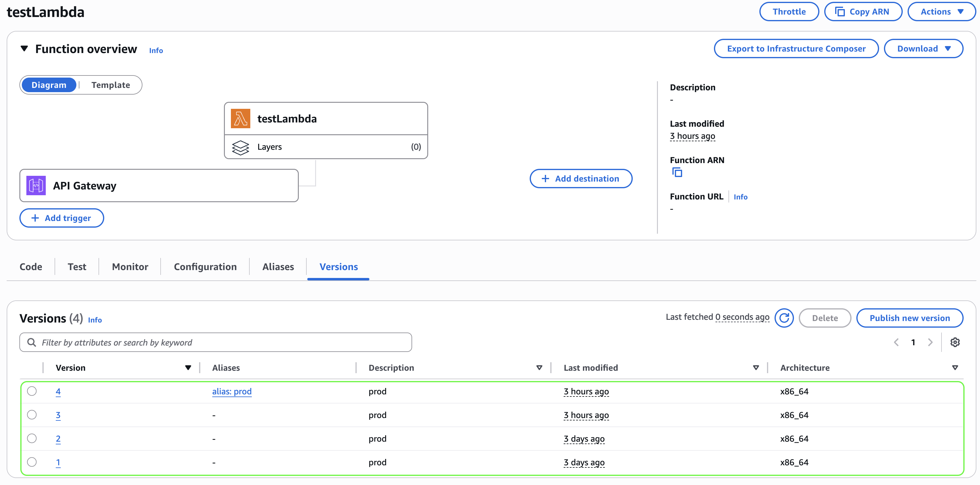Open the Actions dropdown

click(942, 12)
